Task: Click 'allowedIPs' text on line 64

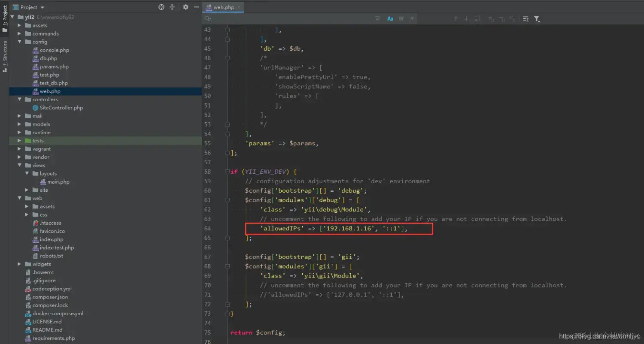Action: [282, 229]
